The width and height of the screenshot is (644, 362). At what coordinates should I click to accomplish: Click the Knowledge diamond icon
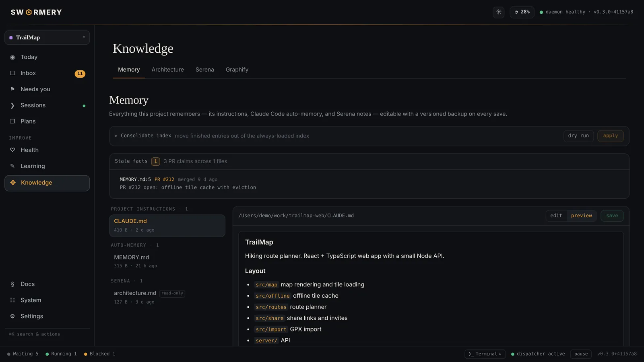tap(13, 183)
